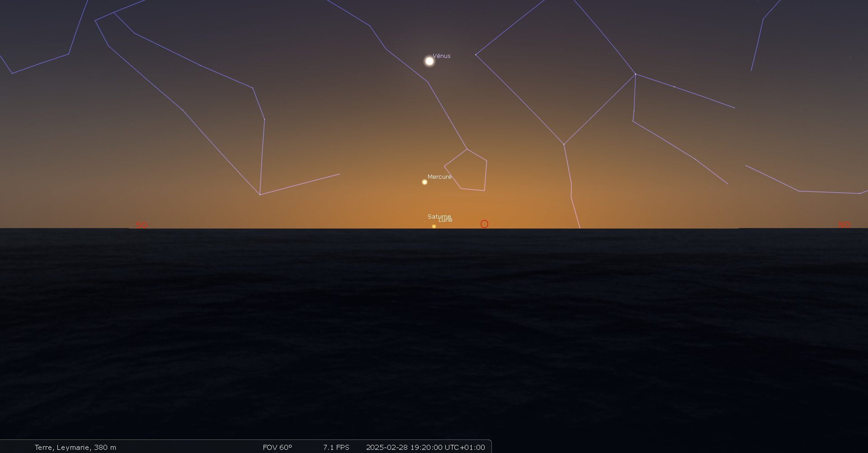868x453 pixels.
Task: Select the bottom vertex of the large square constellation
Action: [564, 144]
